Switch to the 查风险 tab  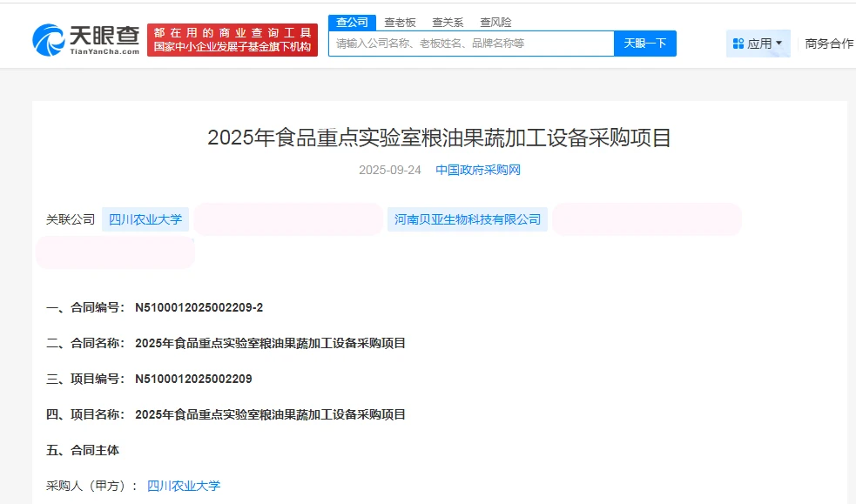coord(495,23)
